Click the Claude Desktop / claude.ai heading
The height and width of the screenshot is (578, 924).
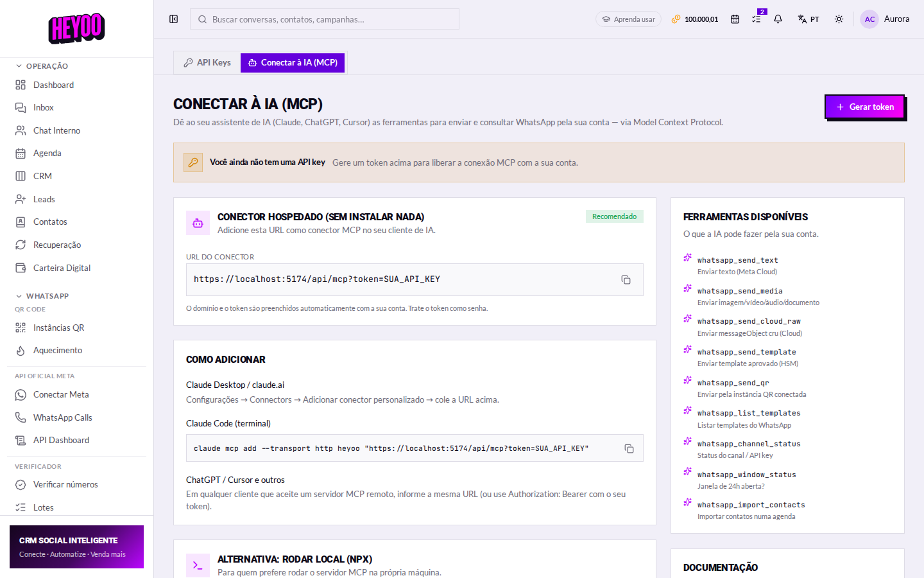coord(235,385)
